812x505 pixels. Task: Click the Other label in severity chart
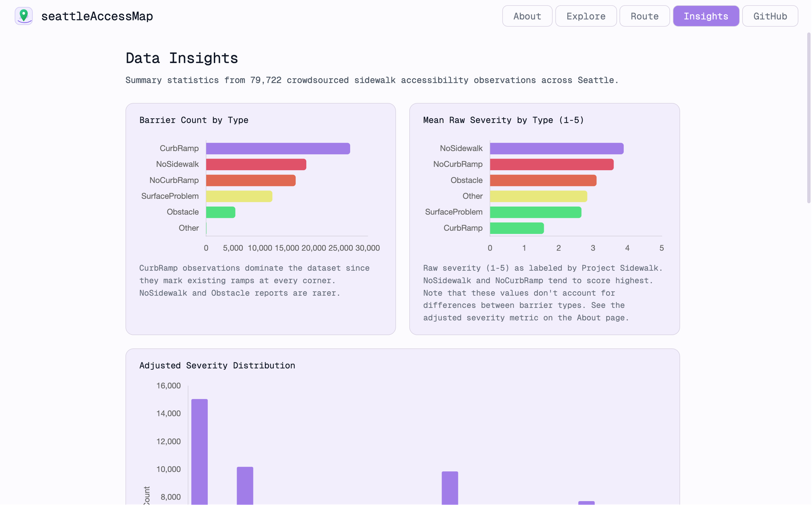tap(472, 196)
